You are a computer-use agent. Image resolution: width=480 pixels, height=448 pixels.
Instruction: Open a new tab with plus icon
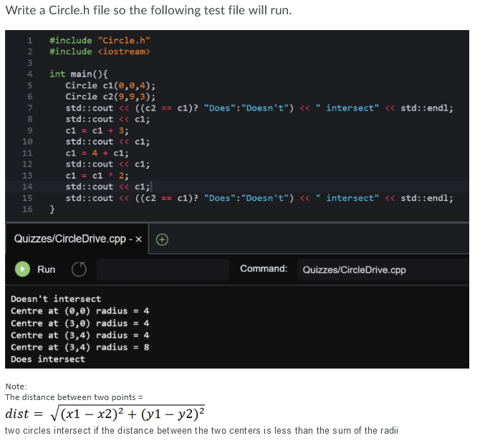pyautogui.click(x=162, y=240)
